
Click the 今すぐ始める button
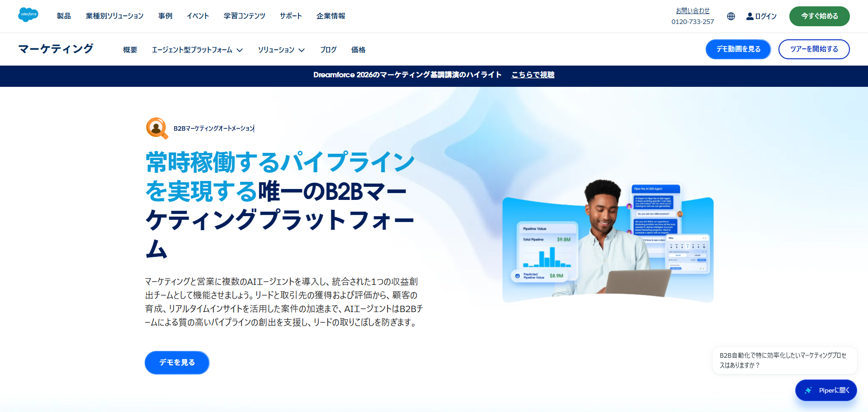819,16
